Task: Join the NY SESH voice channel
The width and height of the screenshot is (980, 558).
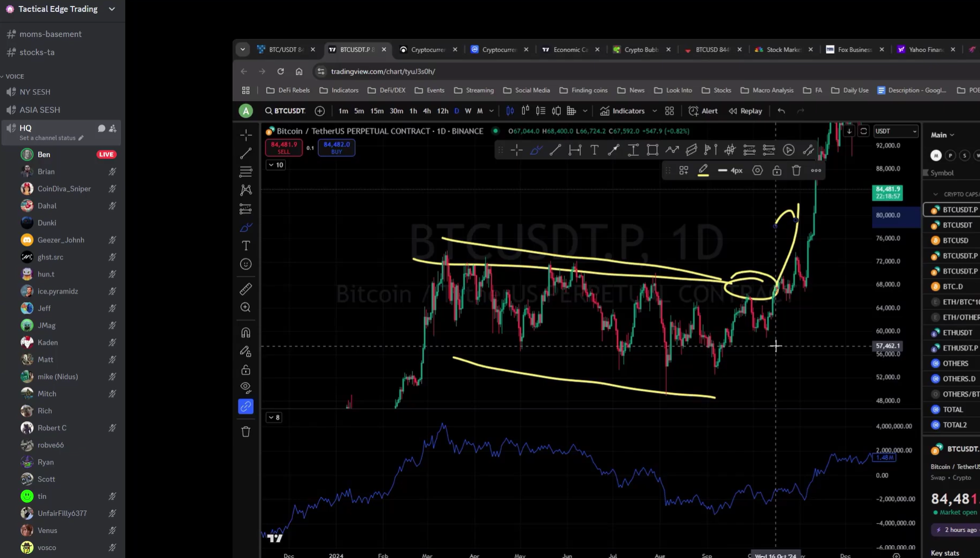Action: coord(35,92)
